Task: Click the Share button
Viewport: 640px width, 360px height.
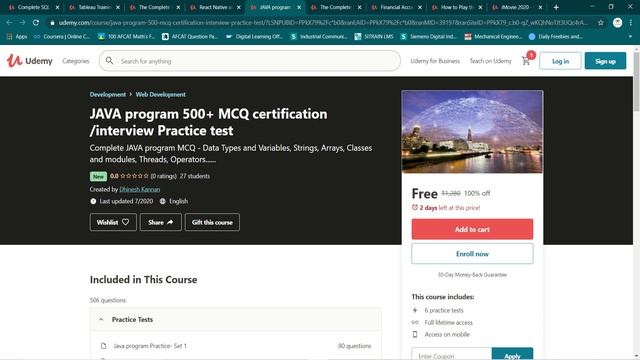Action: pyautogui.click(x=161, y=222)
